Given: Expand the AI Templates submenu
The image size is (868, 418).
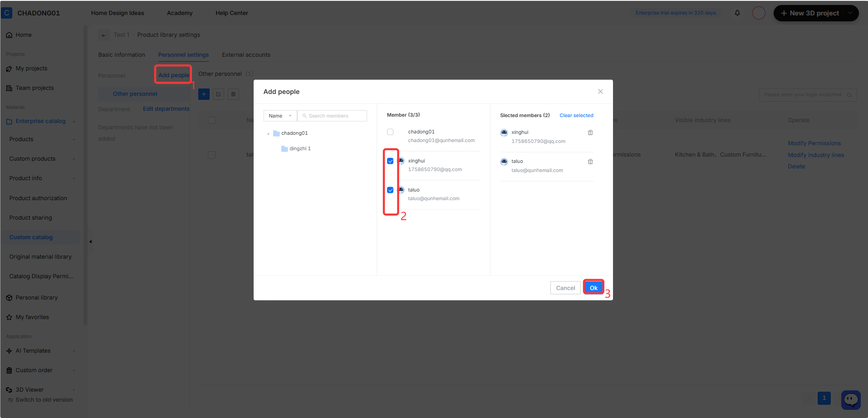Looking at the screenshot, I should point(74,351).
